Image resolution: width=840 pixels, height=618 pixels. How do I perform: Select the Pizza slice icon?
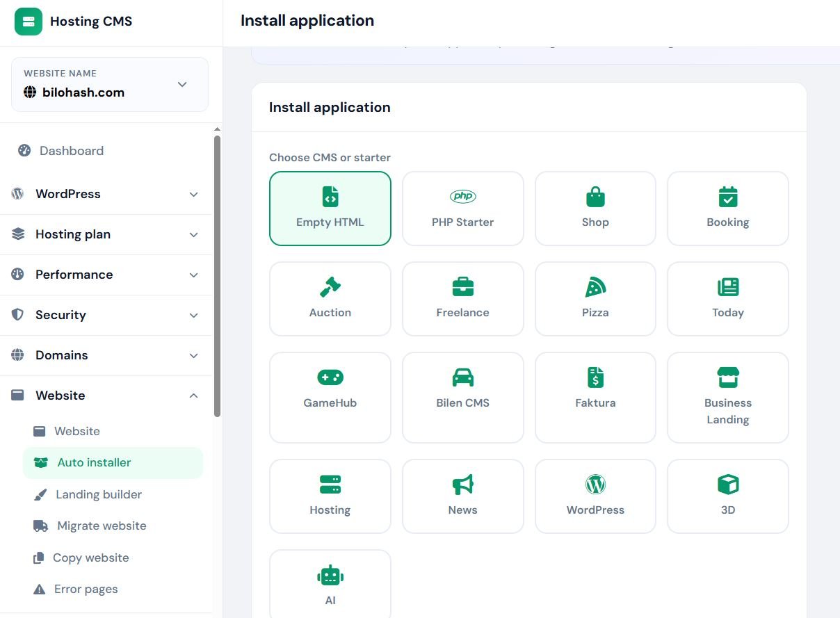click(x=595, y=287)
